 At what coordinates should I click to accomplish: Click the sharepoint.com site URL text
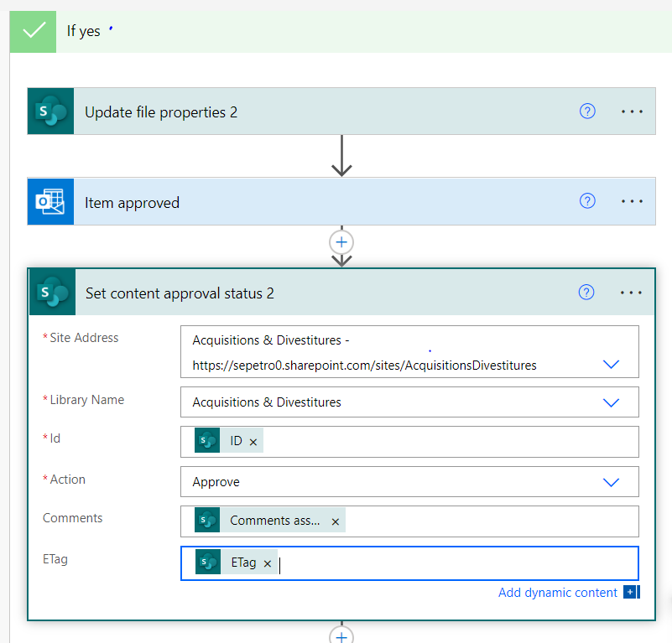[x=364, y=366]
